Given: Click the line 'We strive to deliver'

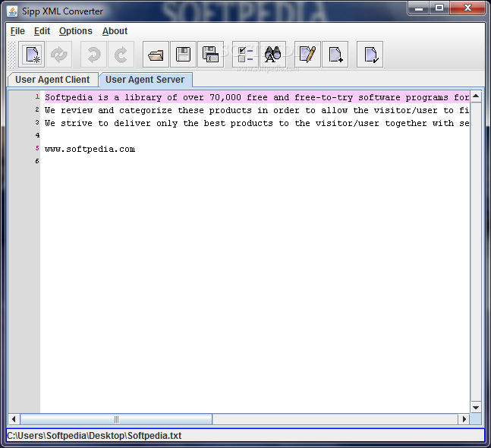Looking at the screenshot, I should coord(257,123).
